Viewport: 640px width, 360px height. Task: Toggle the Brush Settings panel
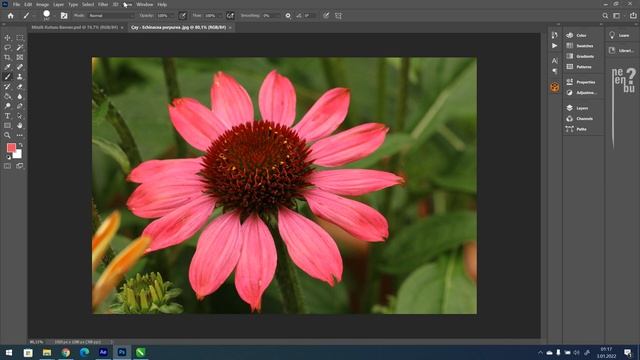tap(64, 16)
